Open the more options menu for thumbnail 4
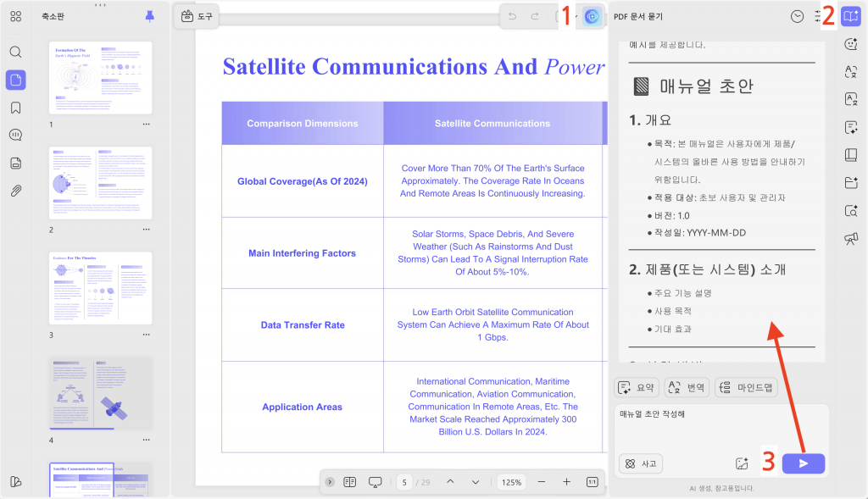This screenshot has height=499, width=868. click(146, 441)
